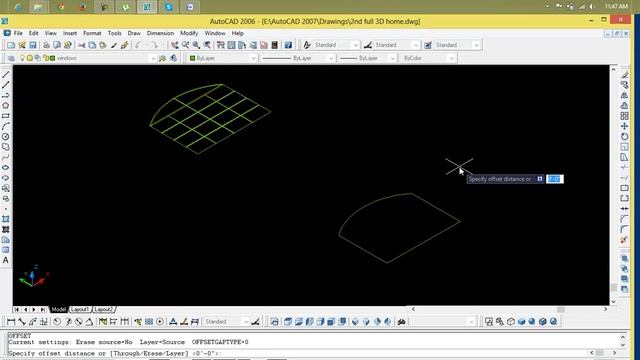Open the Draw menu

[134, 33]
